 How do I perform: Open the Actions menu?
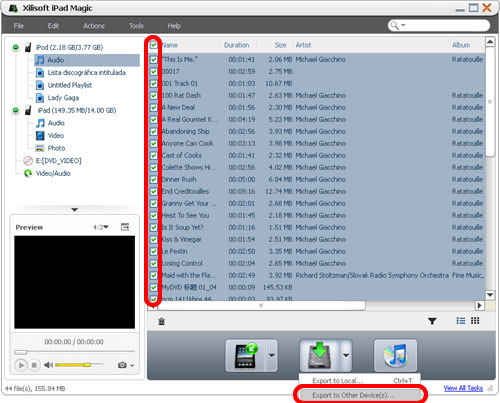pos(94,26)
